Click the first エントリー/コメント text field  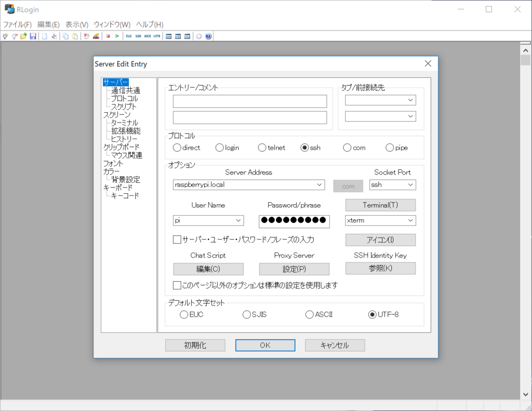coord(250,101)
